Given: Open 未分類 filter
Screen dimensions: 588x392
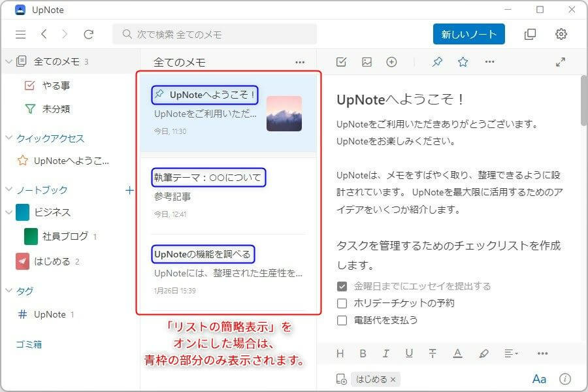Looking at the screenshot, I should pyautogui.click(x=56, y=109).
